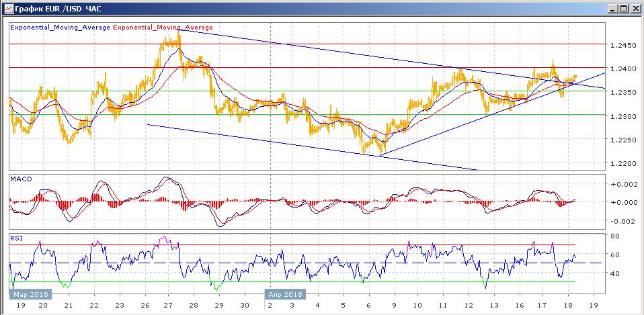The image size is (644, 315).
Task: Click date label 18 on time axis
Action: tap(567, 306)
